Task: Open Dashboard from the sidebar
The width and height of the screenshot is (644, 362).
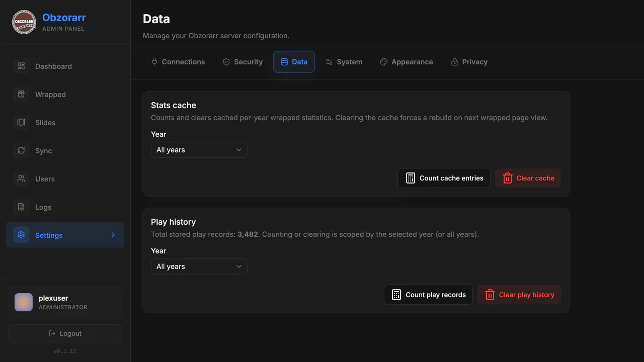Action: point(65,66)
